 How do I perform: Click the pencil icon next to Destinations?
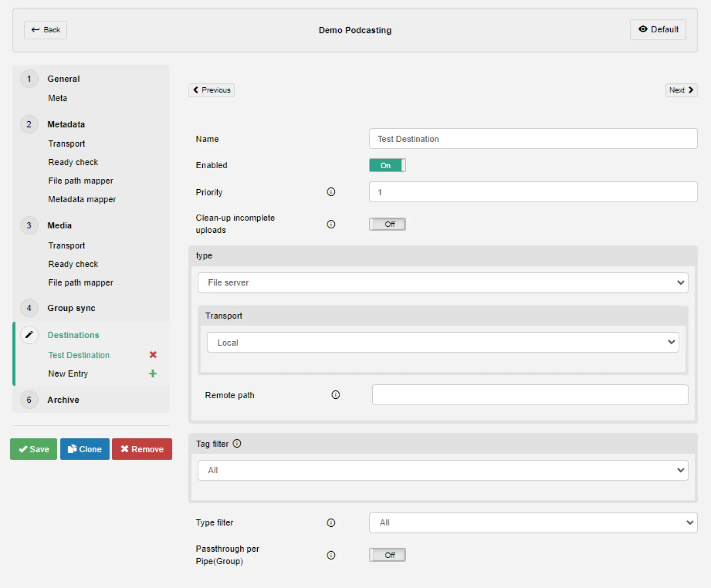pyautogui.click(x=29, y=334)
